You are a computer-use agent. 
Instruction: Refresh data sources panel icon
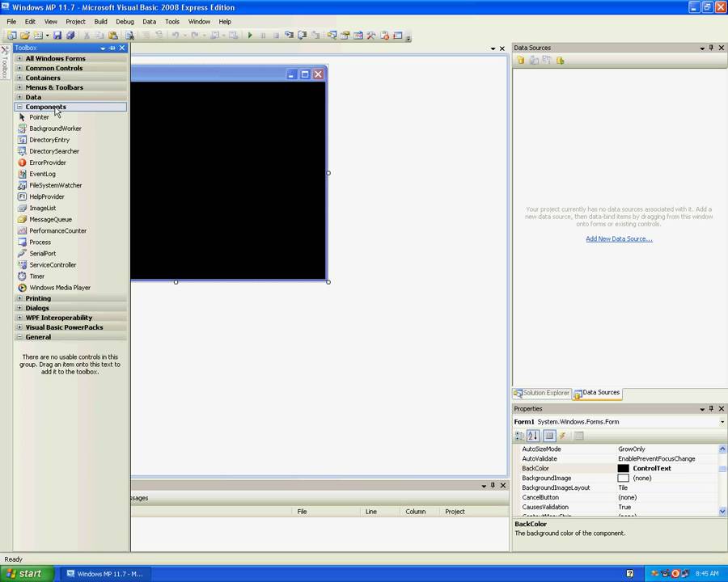(561, 61)
